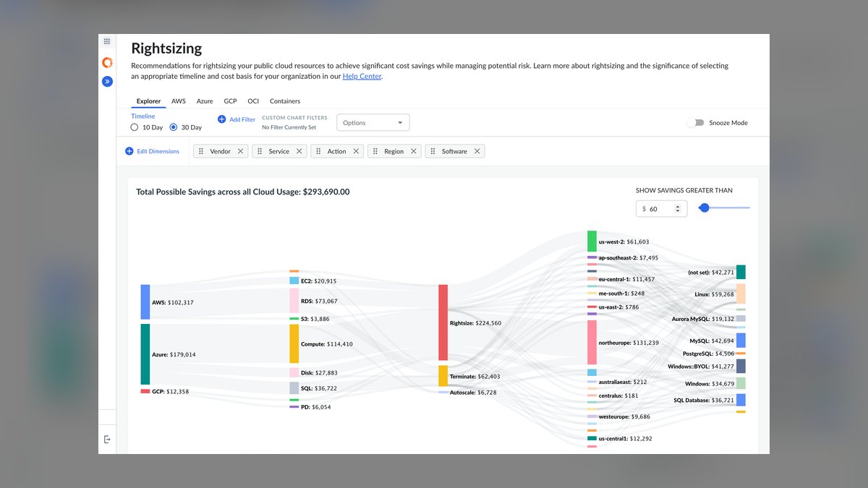Click the "MySQL: $42,694" label
The width and height of the screenshot is (868, 488).
[712, 341]
